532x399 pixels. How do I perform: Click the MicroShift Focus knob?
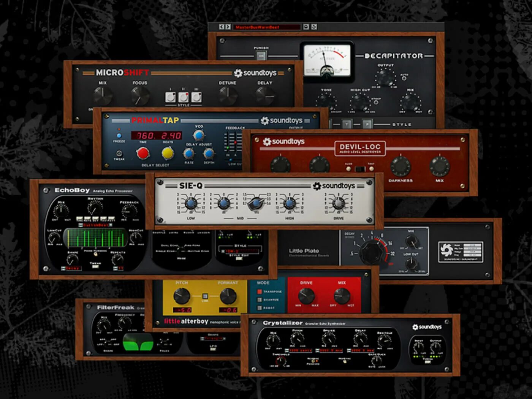coord(140,96)
